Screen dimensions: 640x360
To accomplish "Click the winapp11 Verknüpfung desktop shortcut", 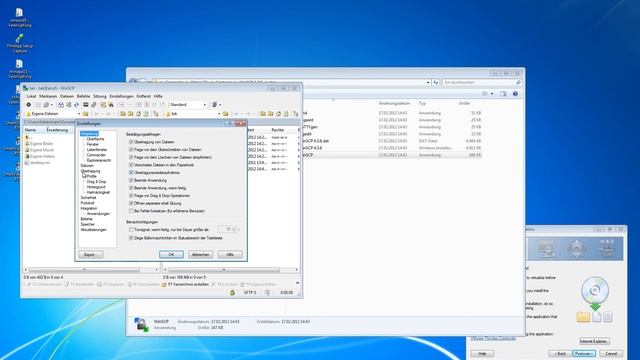I will click(x=20, y=69).
